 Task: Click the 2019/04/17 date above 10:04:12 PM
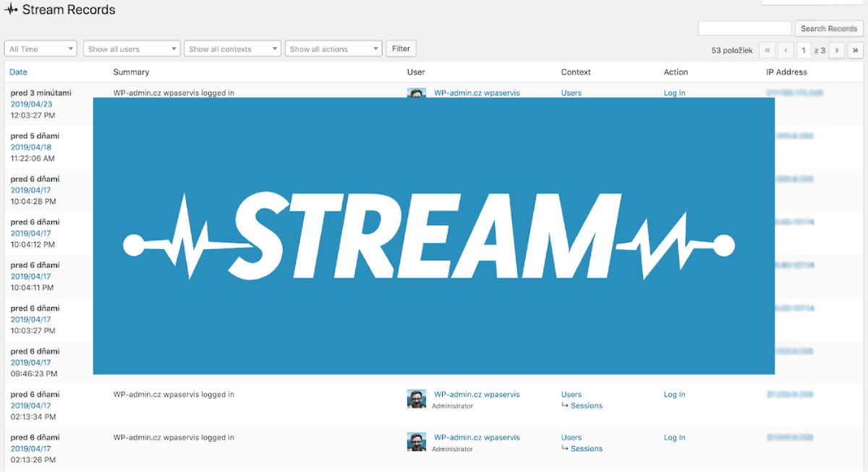point(31,233)
